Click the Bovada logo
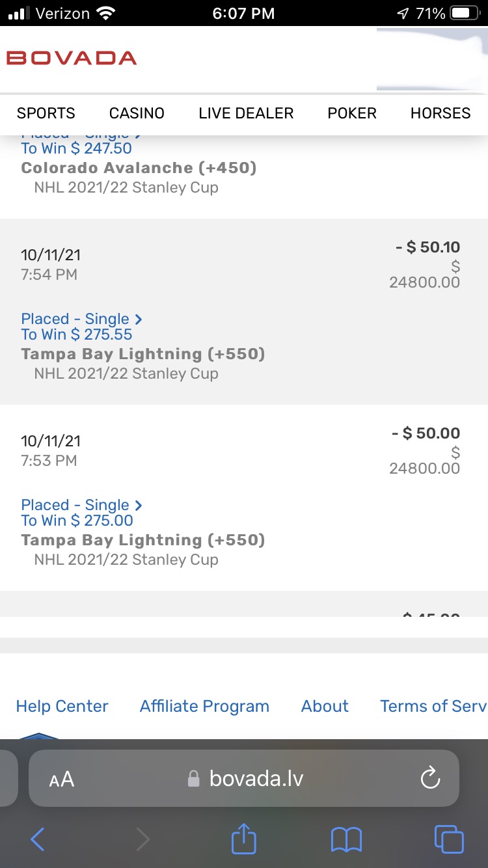The image size is (488, 868). pos(72,58)
